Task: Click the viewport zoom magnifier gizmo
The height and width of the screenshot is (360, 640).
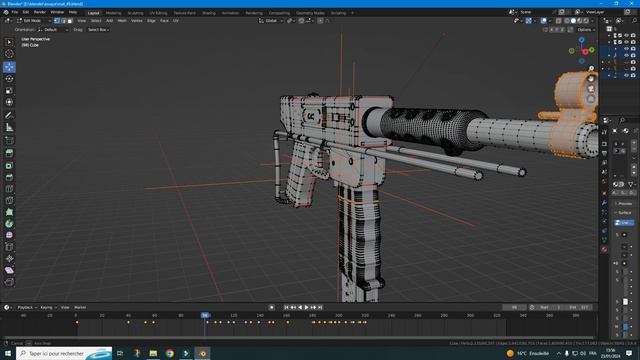Action: click(591, 68)
